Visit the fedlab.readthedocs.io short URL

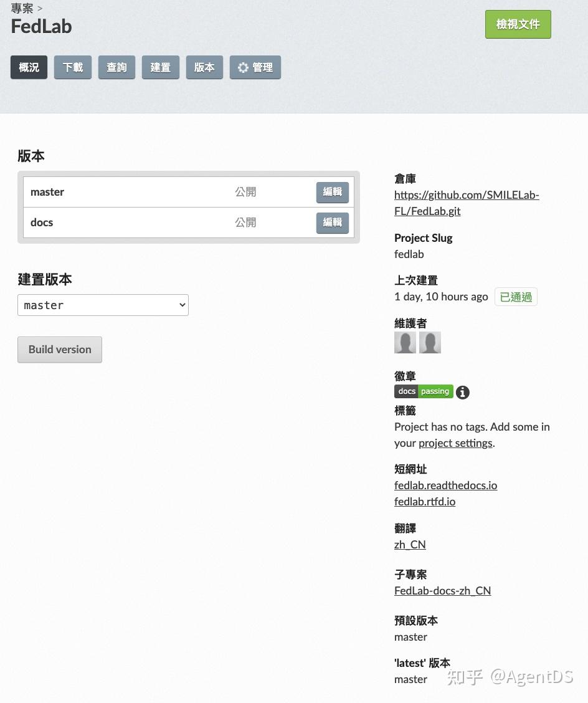445,485
